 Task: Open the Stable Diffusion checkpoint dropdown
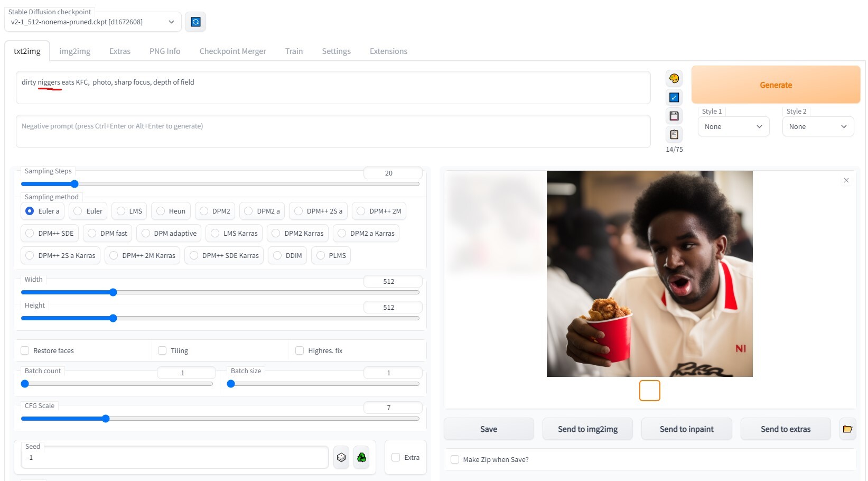93,22
